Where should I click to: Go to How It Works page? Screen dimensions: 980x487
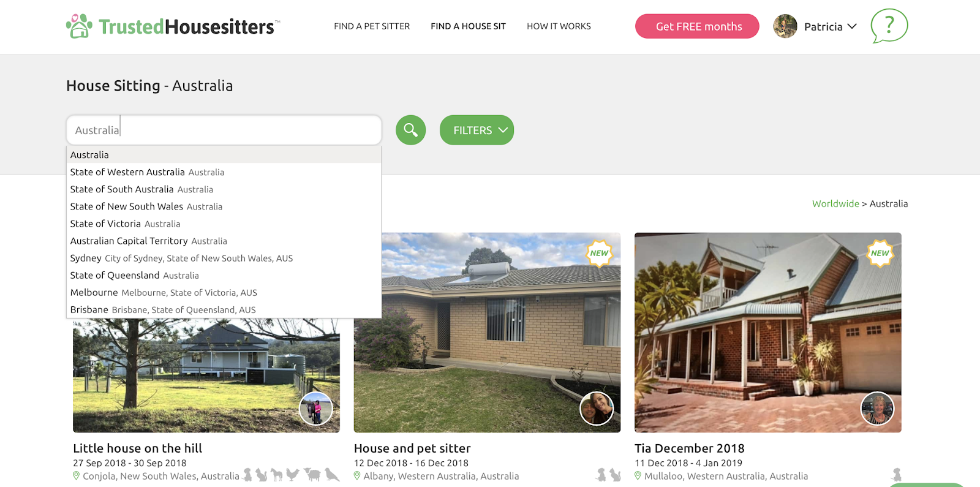tap(559, 26)
